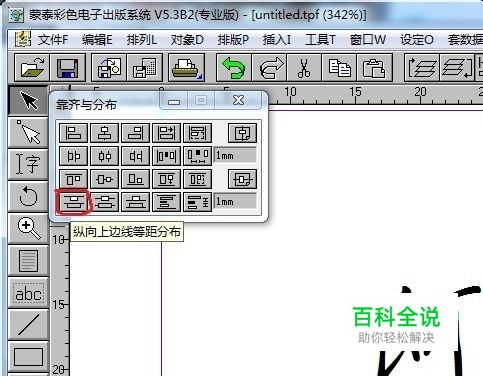Click the lower 1mm spacing field
This screenshot has height=376, width=483.
[235, 201]
